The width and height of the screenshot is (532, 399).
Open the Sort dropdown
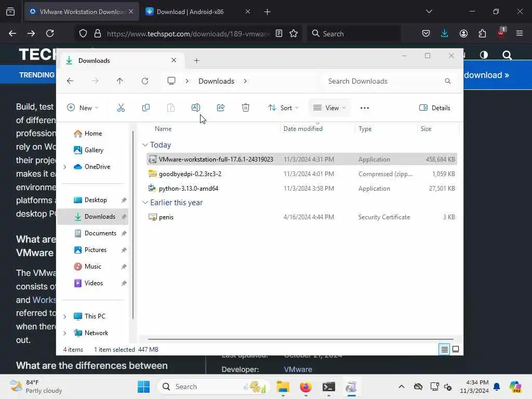283,108
